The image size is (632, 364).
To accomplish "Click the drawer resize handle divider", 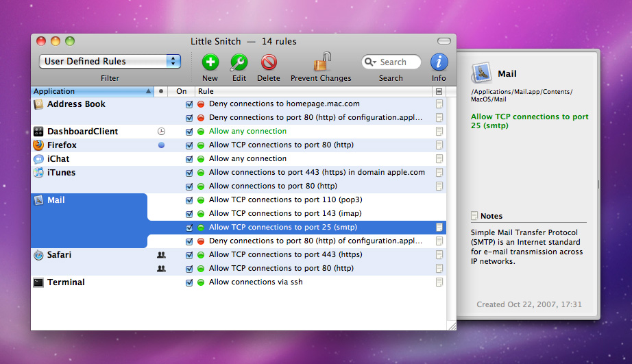I will point(598,184).
